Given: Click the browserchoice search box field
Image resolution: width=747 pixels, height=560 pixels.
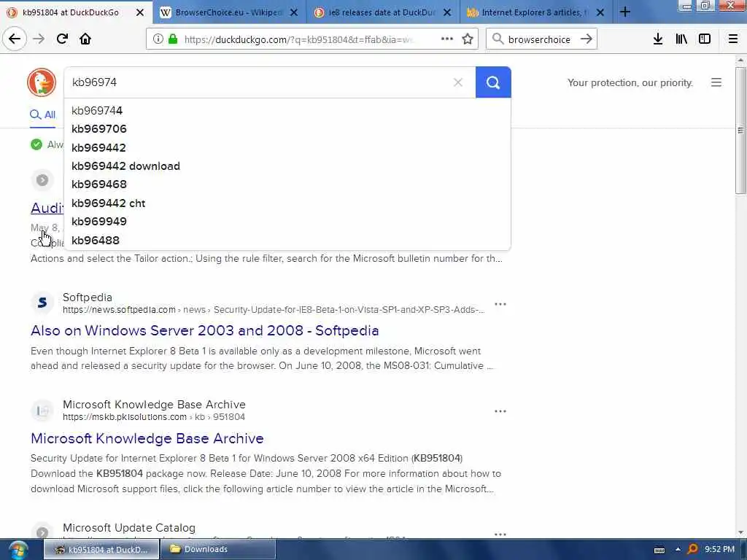Looking at the screenshot, I should [539, 39].
